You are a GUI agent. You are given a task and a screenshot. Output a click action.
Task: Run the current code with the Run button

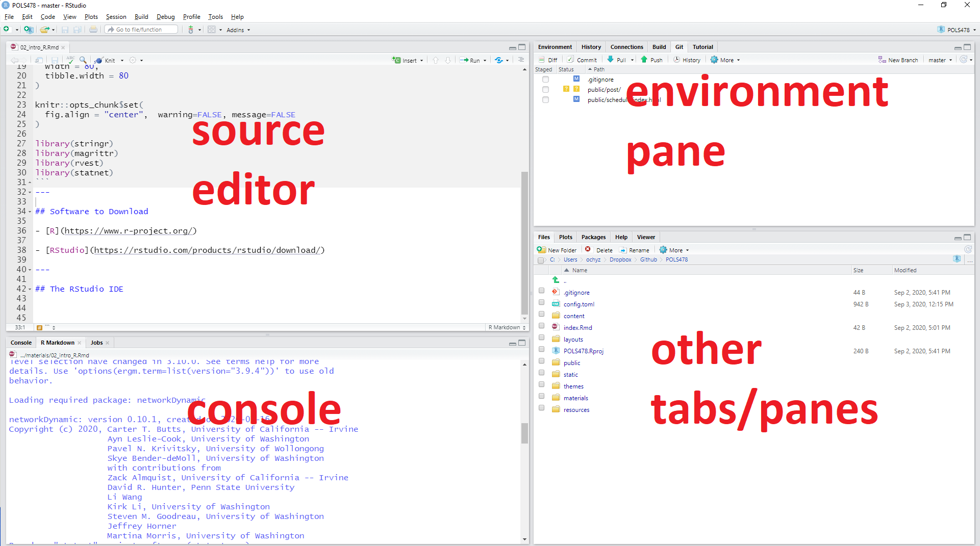[x=470, y=60]
